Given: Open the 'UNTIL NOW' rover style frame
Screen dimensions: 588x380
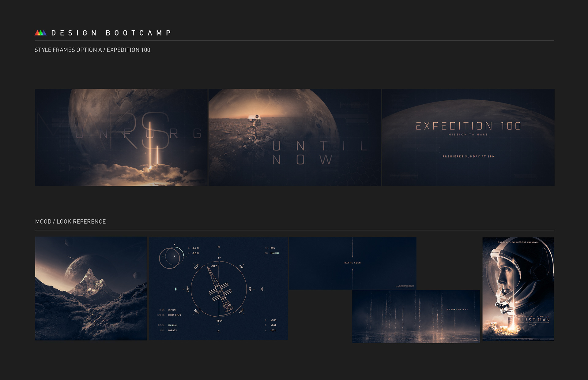Looking at the screenshot, I should tap(295, 137).
